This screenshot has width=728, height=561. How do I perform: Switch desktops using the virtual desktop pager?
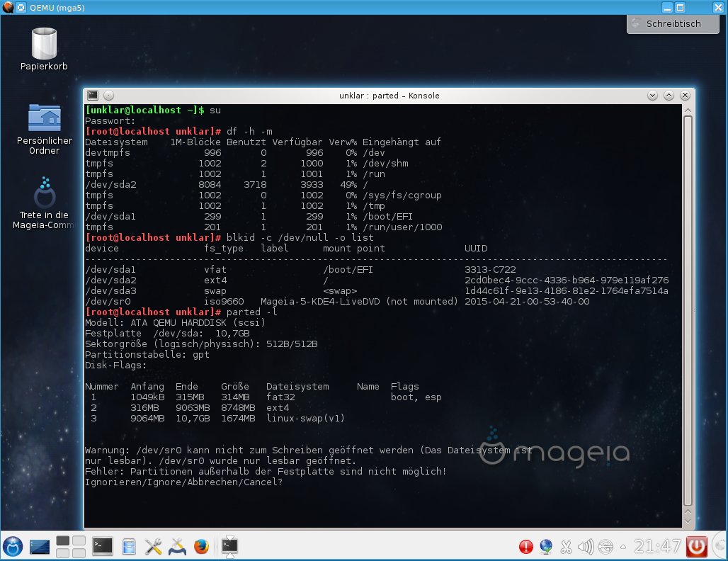[72, 546]
